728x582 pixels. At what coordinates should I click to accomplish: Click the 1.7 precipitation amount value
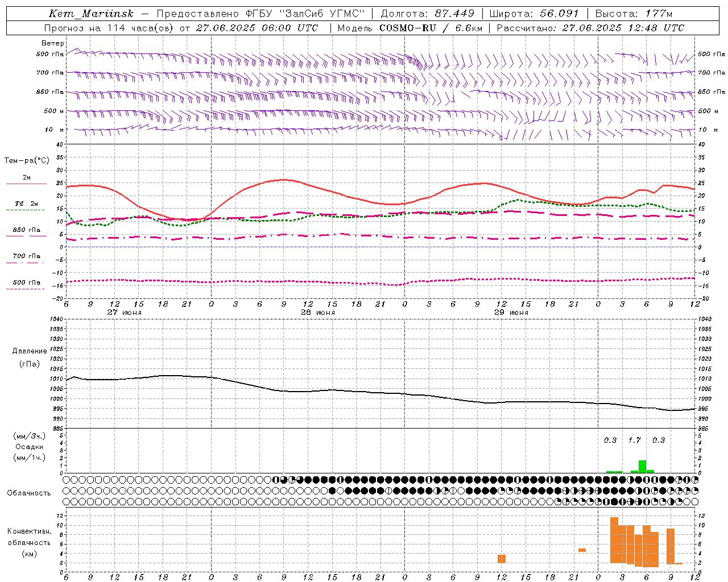[x=634, y=440]
